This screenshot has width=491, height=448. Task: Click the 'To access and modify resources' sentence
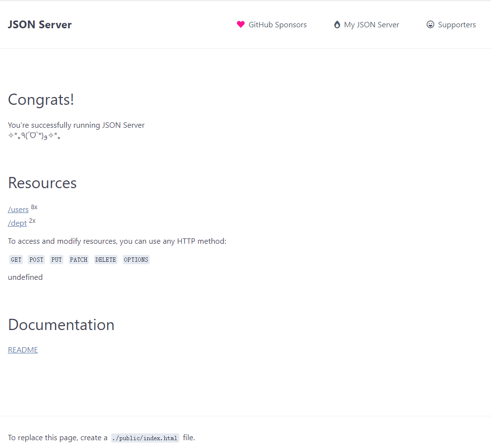(117, 241)
